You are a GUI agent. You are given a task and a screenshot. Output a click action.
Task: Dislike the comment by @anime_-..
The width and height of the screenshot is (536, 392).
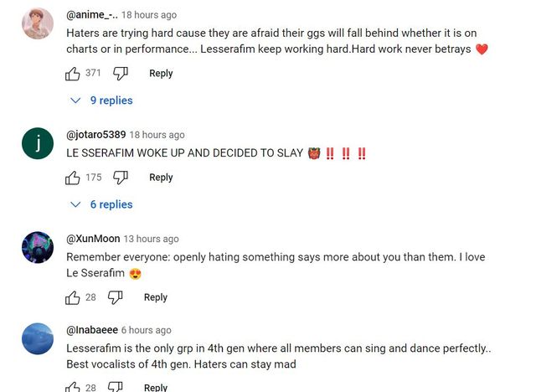[121, 74]
